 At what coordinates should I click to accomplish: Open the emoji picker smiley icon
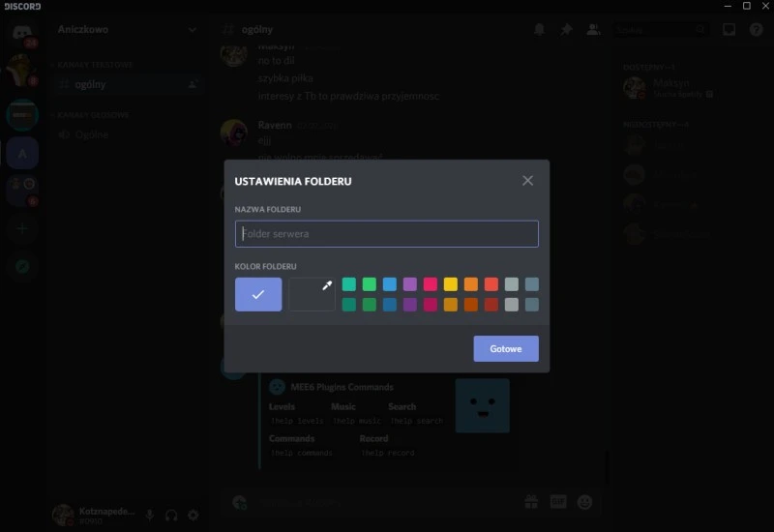pyautogui.click(x=584, y=502)
